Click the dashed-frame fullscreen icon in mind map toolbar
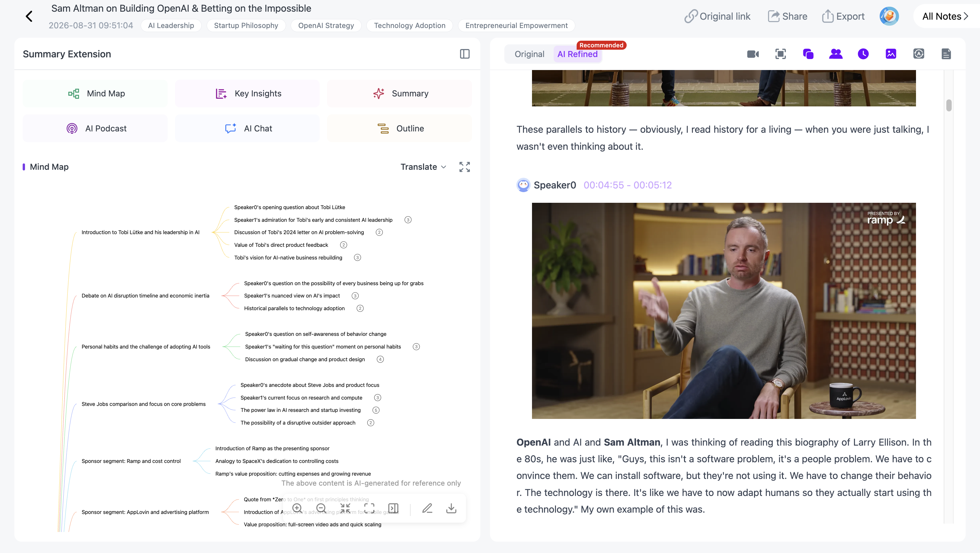980x553 pixels. point(369,508)
